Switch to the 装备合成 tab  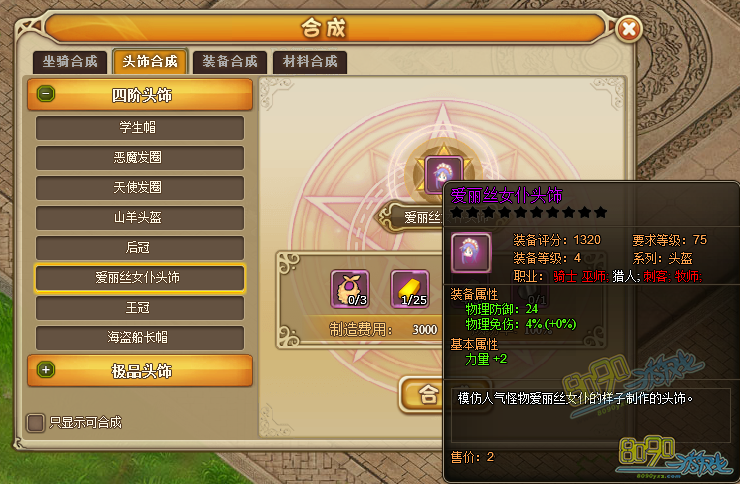point(230,61)
